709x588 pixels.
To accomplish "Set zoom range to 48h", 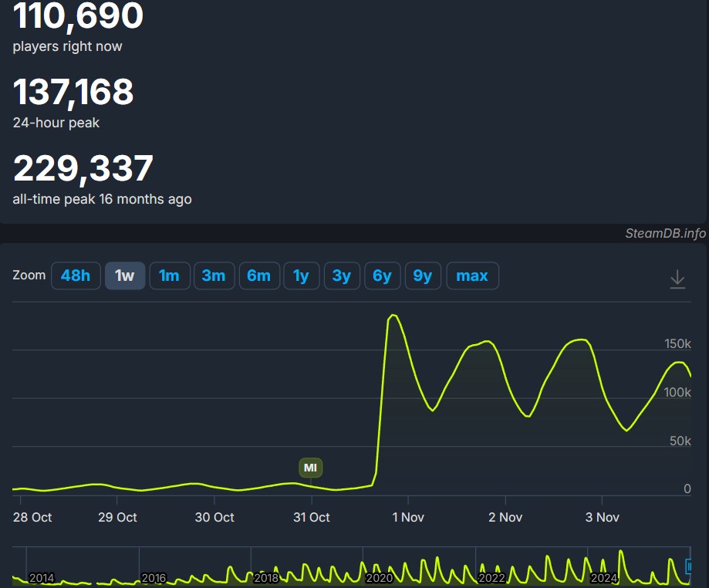I will tap(76, 275).
